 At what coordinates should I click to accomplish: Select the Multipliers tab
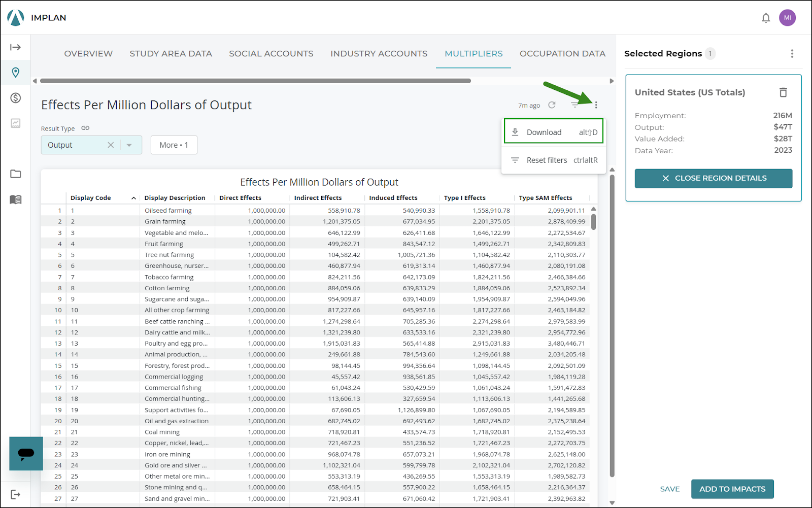pyautogui.click(x=473, y=53)
